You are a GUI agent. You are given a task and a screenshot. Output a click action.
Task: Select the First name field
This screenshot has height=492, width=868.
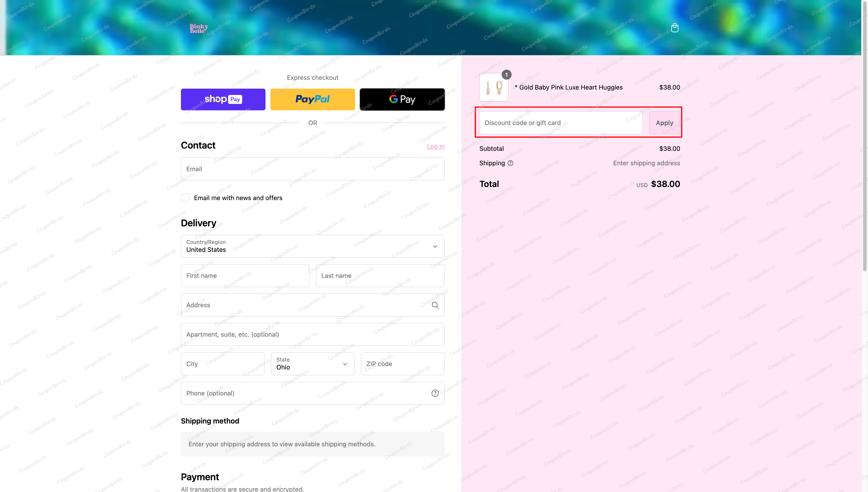245,276
